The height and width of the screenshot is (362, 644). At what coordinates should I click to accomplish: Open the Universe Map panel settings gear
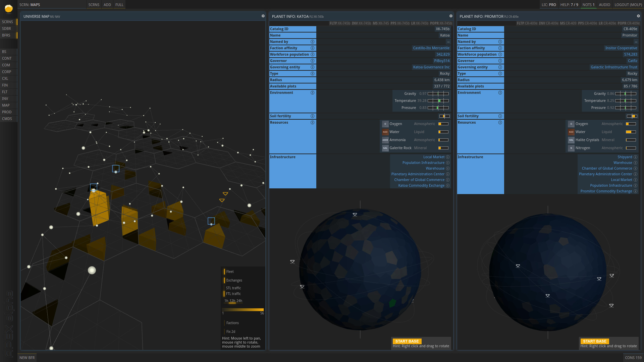(263, 16)
